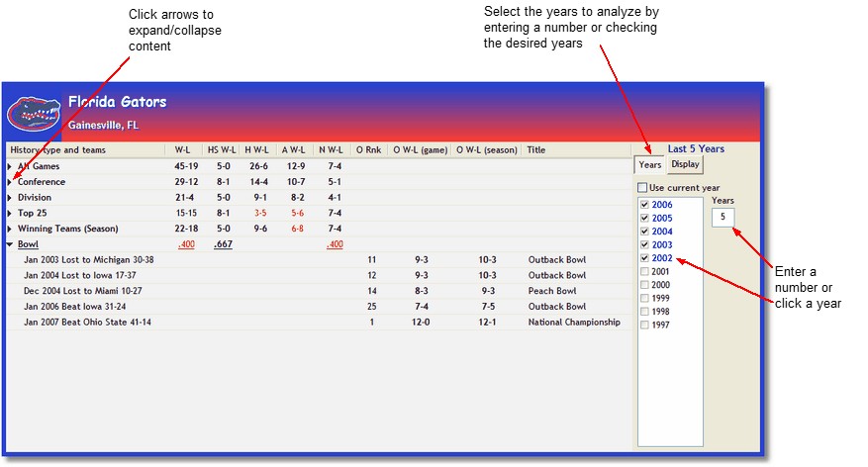Screen dimensions: 868x467
Task: Switch to the Years tab
Action: (x=649, y=165)
